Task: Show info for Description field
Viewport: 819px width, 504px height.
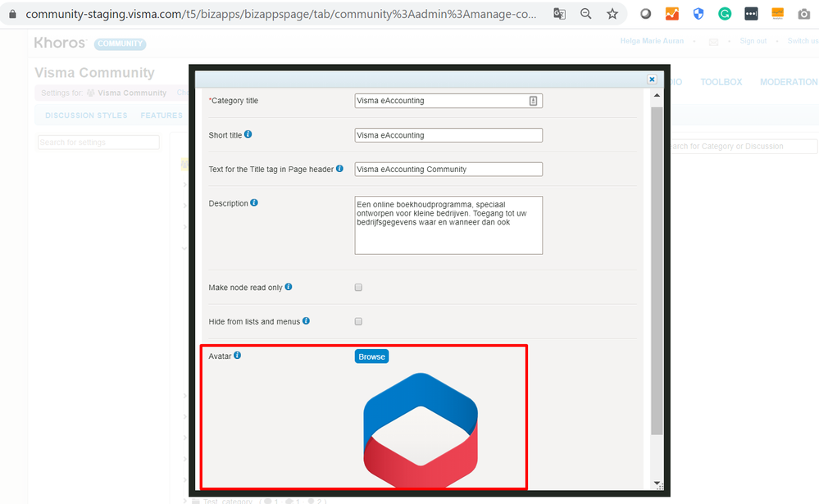Action: coord(254,202)
